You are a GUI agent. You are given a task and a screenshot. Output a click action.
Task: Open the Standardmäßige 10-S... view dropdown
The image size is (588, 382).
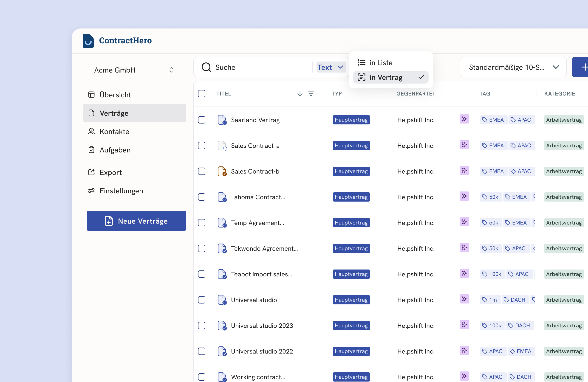[513, 67]
